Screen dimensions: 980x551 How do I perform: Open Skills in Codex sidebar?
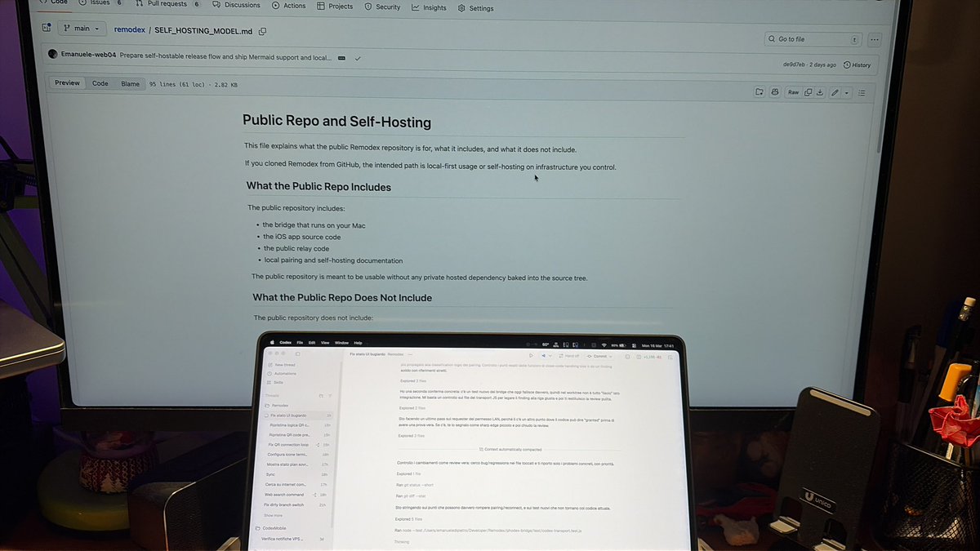tap(277, 382)
